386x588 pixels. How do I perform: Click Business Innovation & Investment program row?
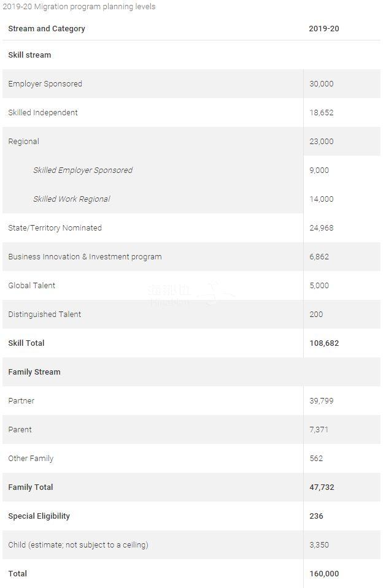[x=85, y=257]
